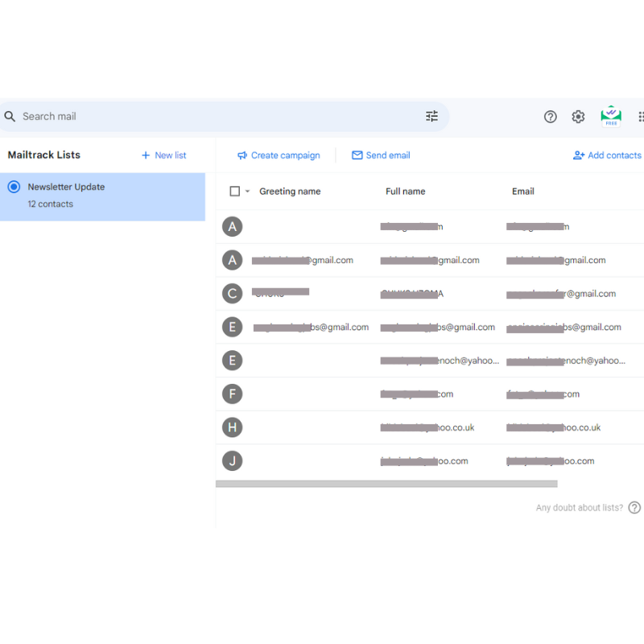Click the Mailtrack Lists heading
Viewport: 644px width, 644px height.
click(44, 155)
